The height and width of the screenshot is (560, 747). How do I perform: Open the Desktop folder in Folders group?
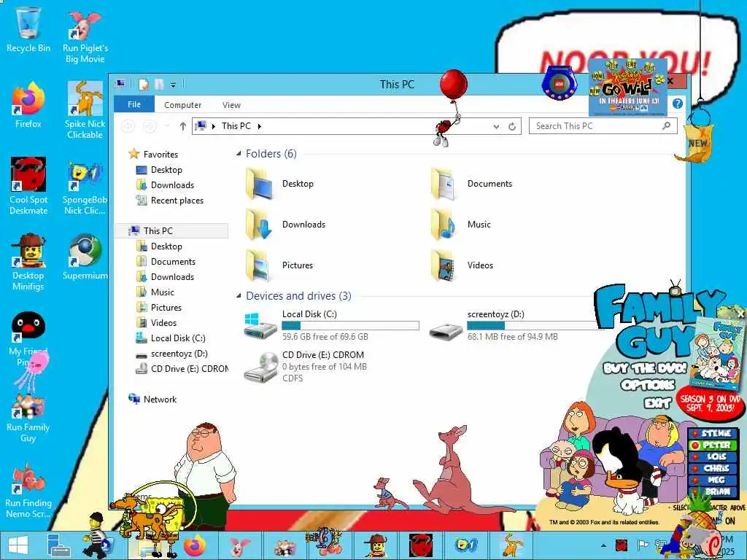click(279, 184)
